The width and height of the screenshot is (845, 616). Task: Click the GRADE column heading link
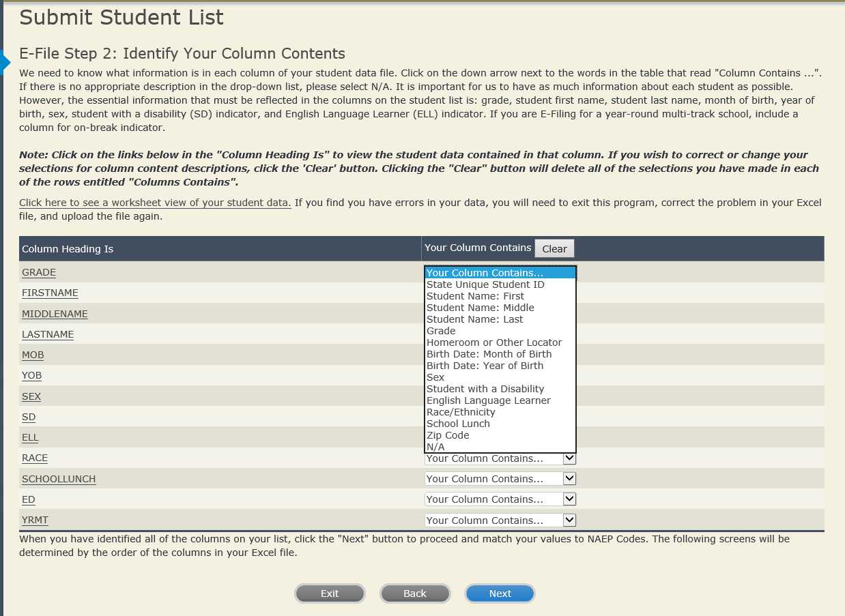[39, 272]
